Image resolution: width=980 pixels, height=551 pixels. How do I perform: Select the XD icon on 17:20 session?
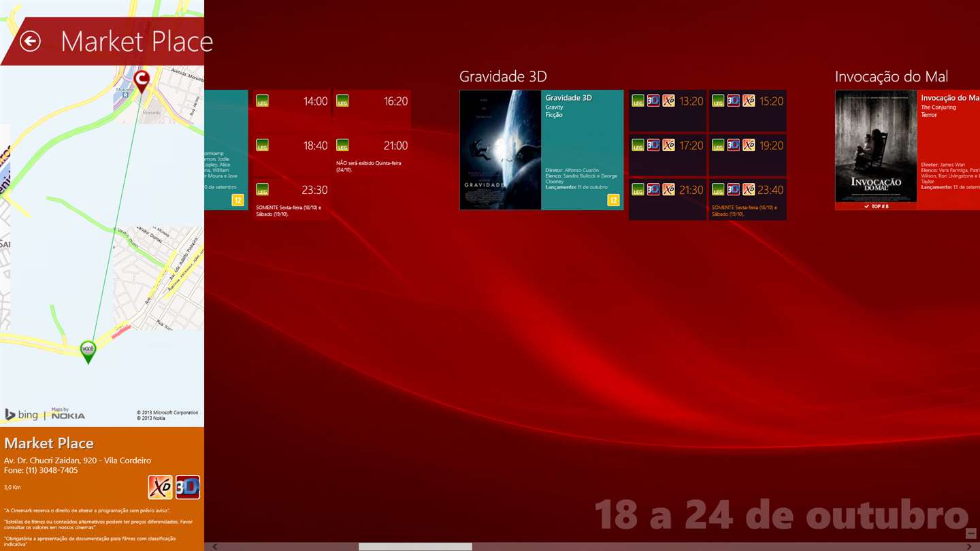point(668,145)
